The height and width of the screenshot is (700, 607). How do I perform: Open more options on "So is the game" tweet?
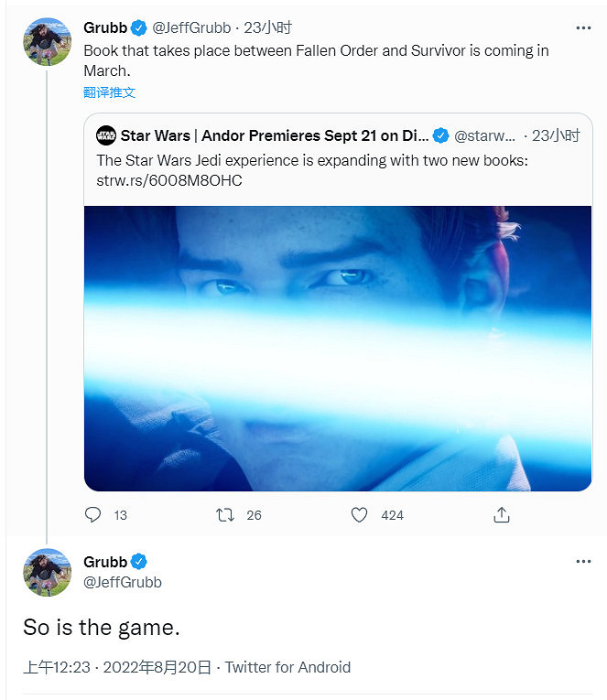[x=583, y=562]
